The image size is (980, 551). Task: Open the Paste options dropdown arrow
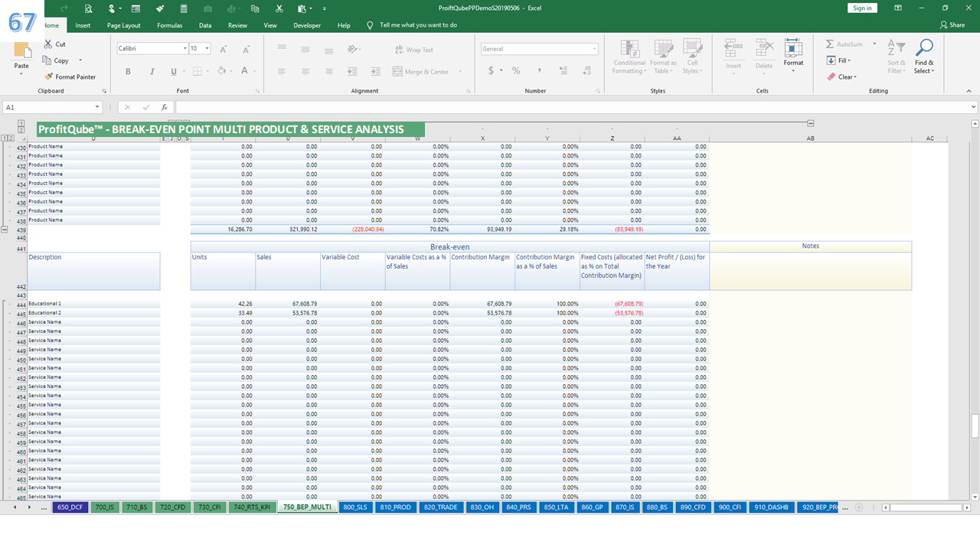pos(21,75)
